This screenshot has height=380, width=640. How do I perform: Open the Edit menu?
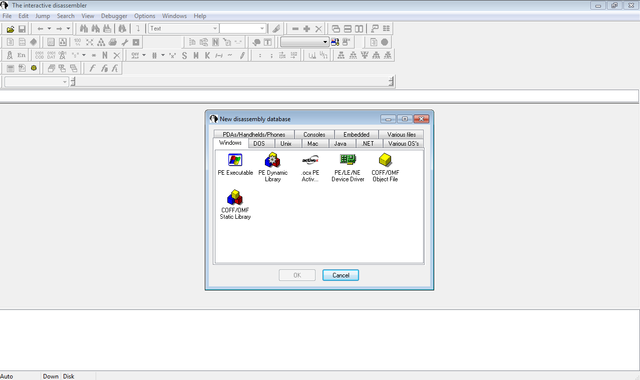pos(23,16)
